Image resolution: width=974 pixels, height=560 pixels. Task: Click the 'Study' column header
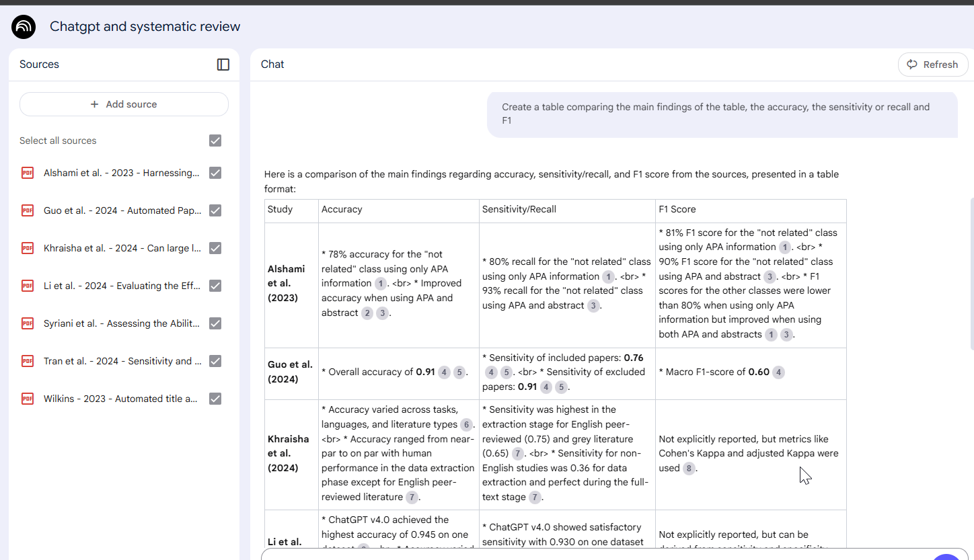click(280, 209)
